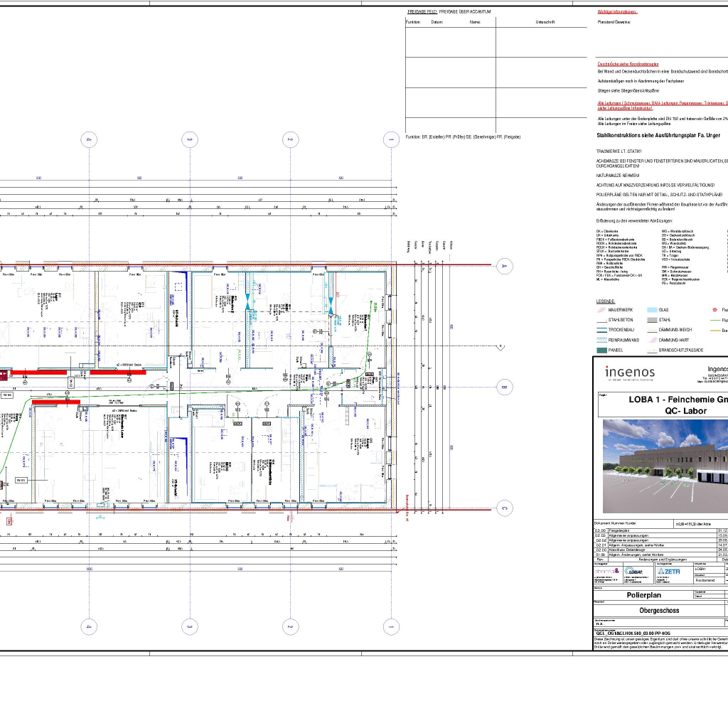
Task: Click the pharma& logo in title block
Action: pos(606,571)
